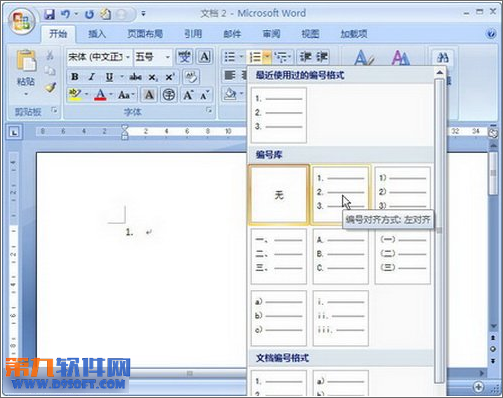
Task: Click the Multilevel List icon
Action: point(282,57)
